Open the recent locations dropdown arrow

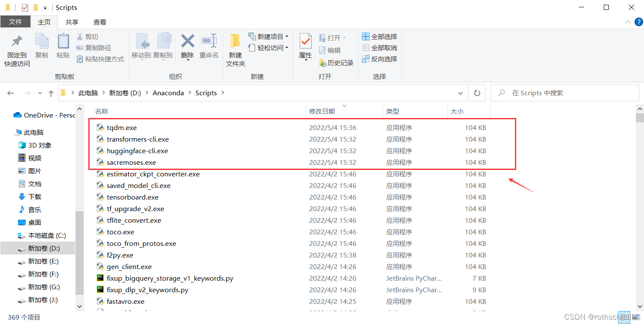coord(40,93)
